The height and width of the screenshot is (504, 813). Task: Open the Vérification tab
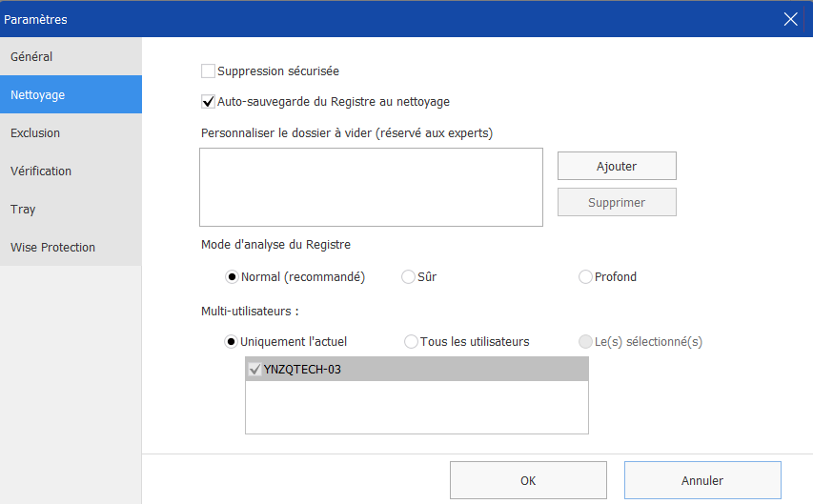[71, 171]
